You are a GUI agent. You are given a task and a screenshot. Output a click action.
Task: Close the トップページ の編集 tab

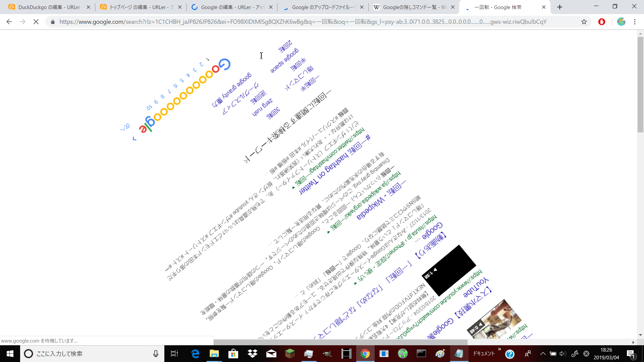coord(179,7)
